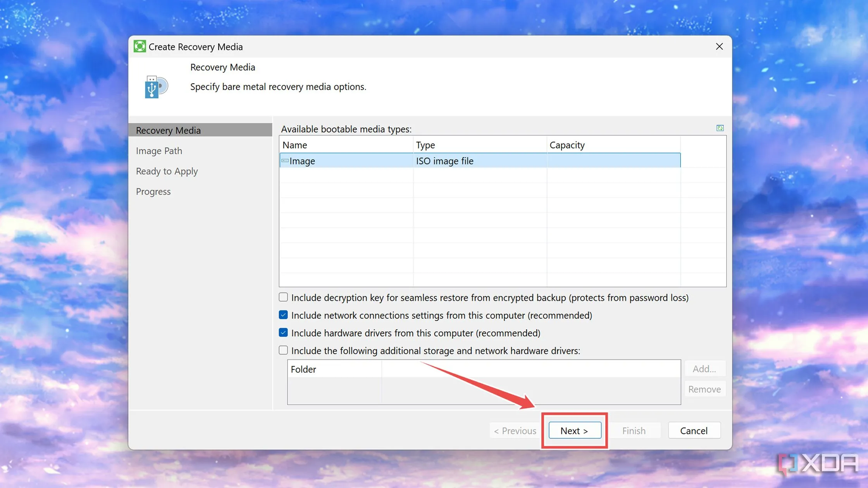Click the Veeam app icon in title bar
The image size is (868, 488).
pos(139,46)
